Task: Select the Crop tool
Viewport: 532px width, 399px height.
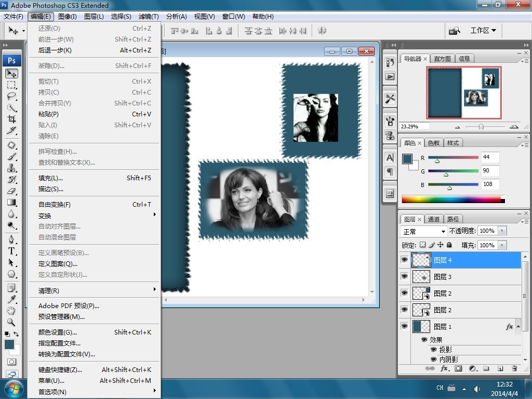Action: [x=11, y=119]
